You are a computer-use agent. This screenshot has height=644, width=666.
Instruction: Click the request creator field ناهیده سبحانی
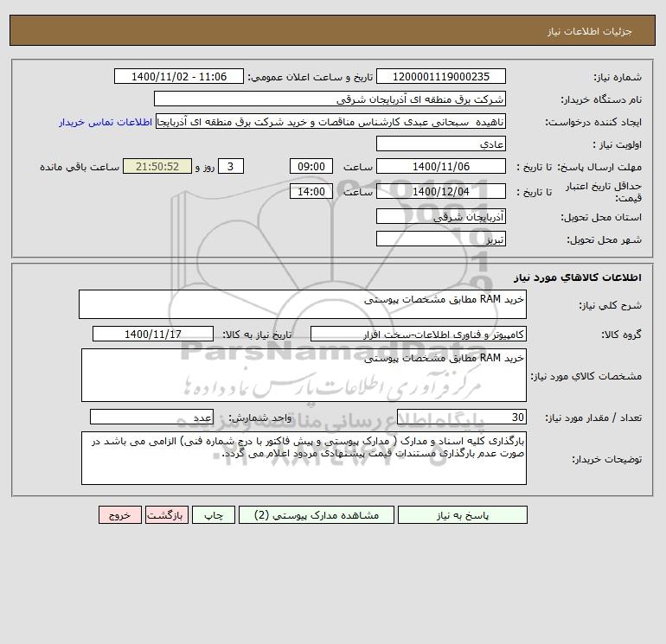[x=330, y=122]
